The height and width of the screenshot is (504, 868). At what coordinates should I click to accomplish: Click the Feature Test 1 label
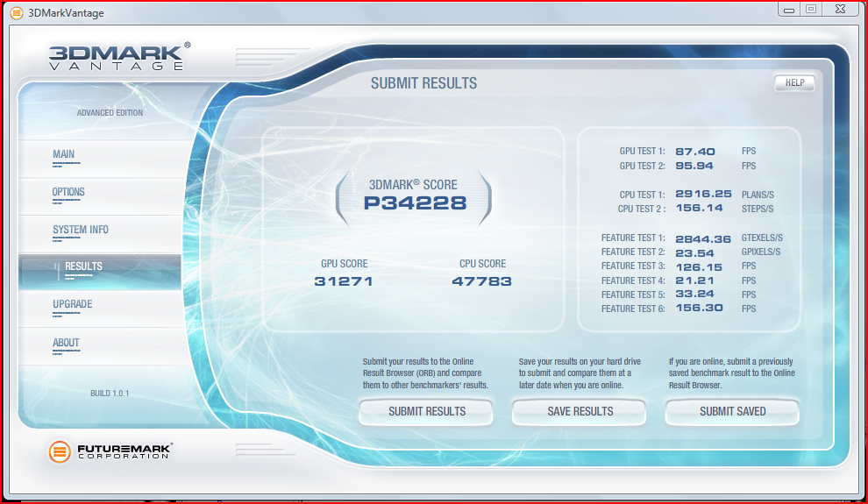[633, 238]
